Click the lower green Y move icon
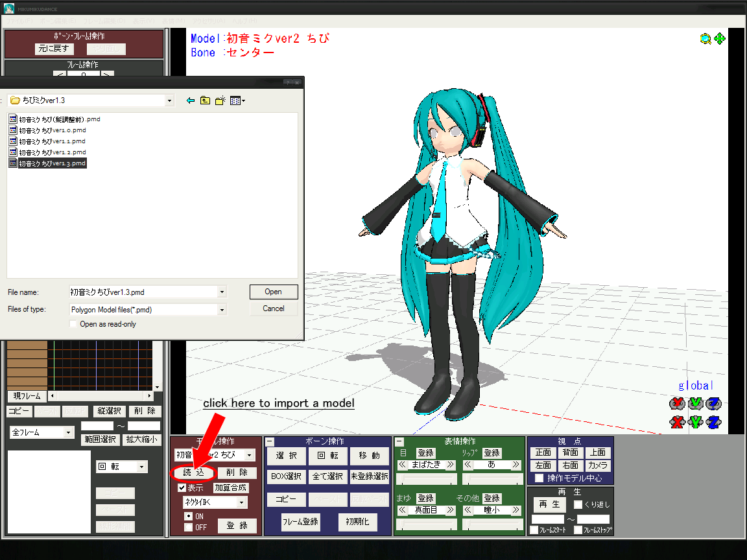This screenshot has width=747, height=560. [x=696, y=422]
